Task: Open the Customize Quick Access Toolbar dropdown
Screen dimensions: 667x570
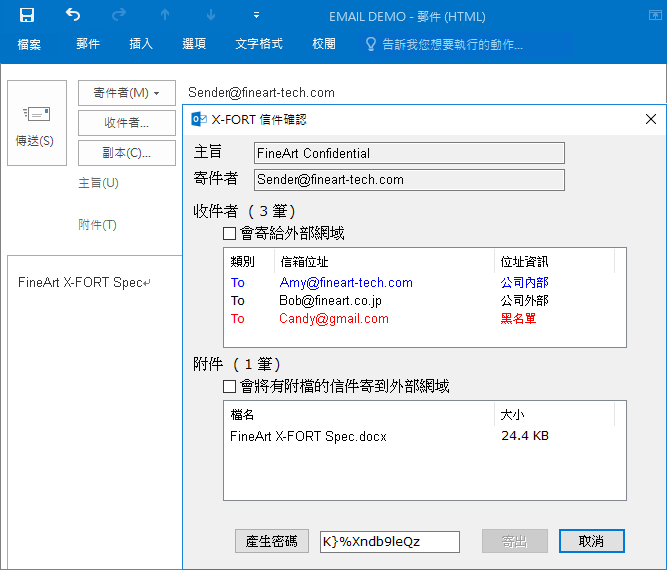Action: point(256,15)
